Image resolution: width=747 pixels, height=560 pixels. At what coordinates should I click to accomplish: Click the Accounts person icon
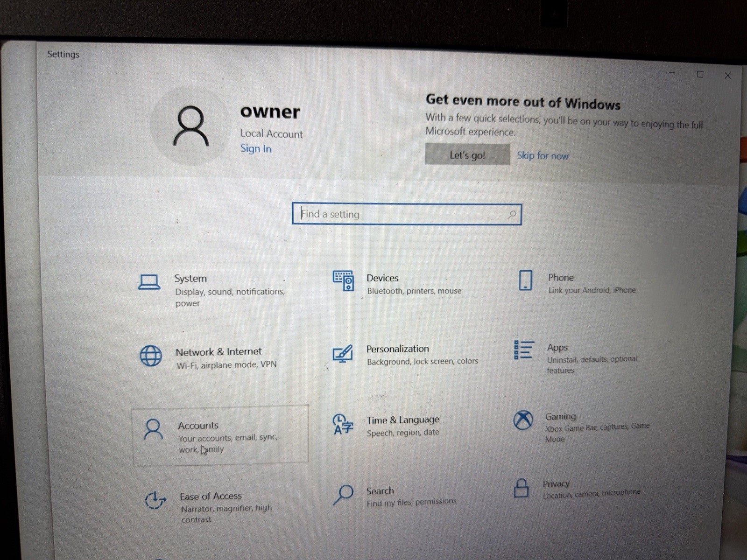click(x=153, y=429)
